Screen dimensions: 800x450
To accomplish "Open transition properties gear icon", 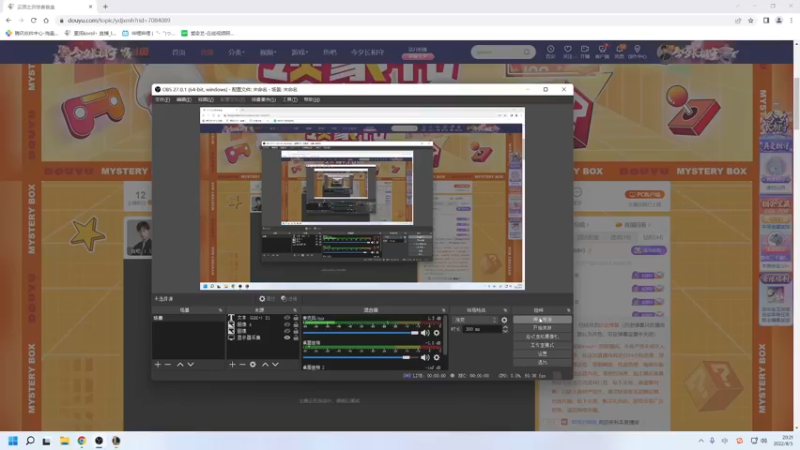I will (x=504, y=320).
